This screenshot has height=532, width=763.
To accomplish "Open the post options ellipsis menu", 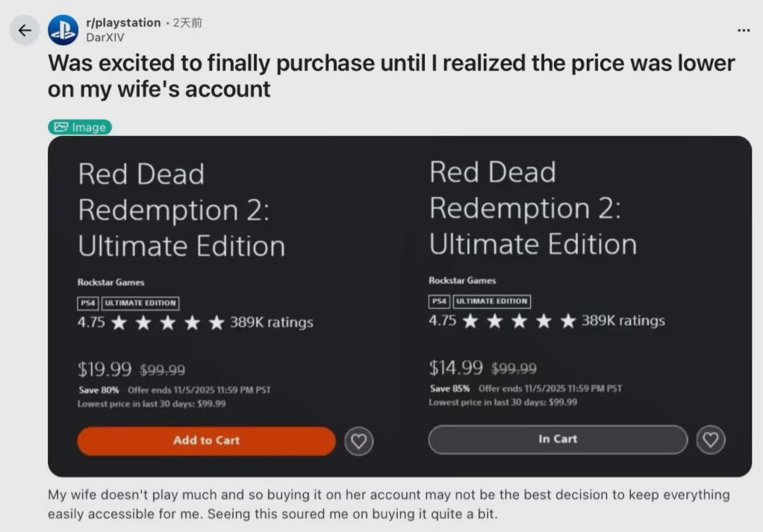I will click(x=743, y=31).
